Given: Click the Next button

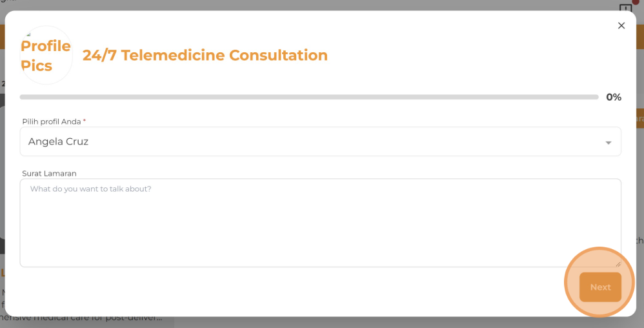Looking at the screenshot, I should point(600,287).
